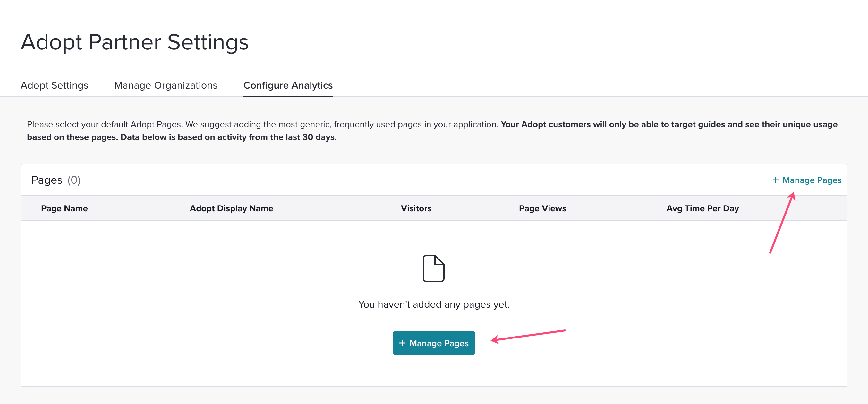Click the empty-state document icon

pyautogui.click(x=434, y=268)
